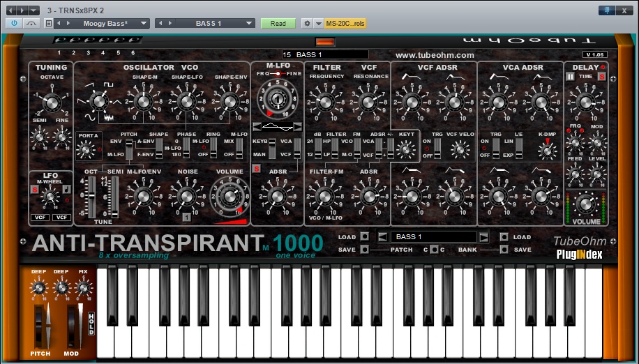
Task: Go to previous patch with left arrow
Action: (382, 237)
